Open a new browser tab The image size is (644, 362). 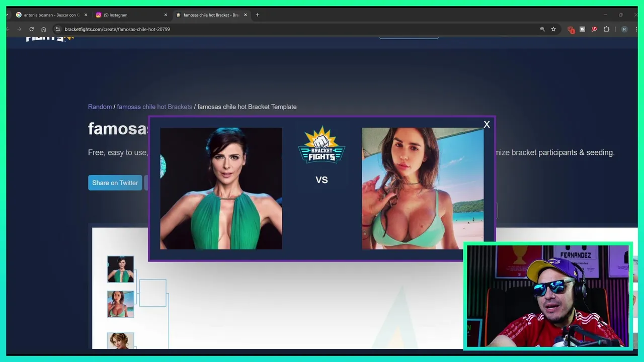(258, 15)
